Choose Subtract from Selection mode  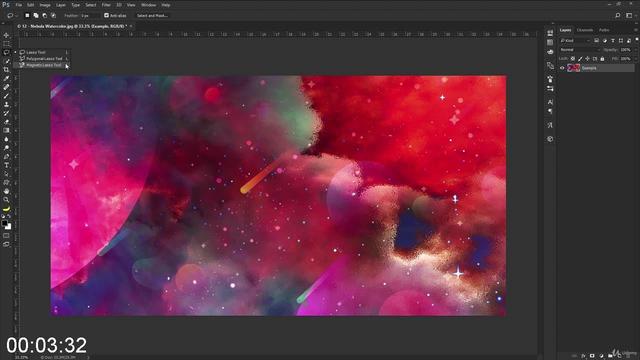[44, 16]
